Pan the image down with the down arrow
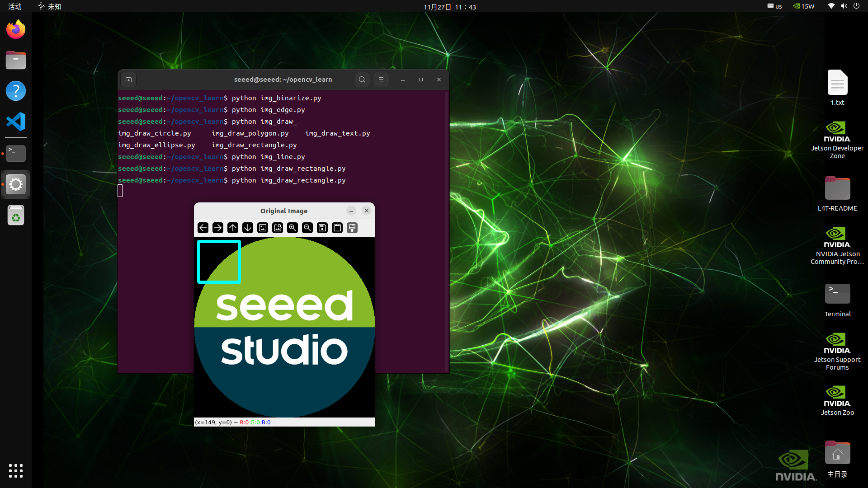868x488 pixels. [x=248, y=228]
